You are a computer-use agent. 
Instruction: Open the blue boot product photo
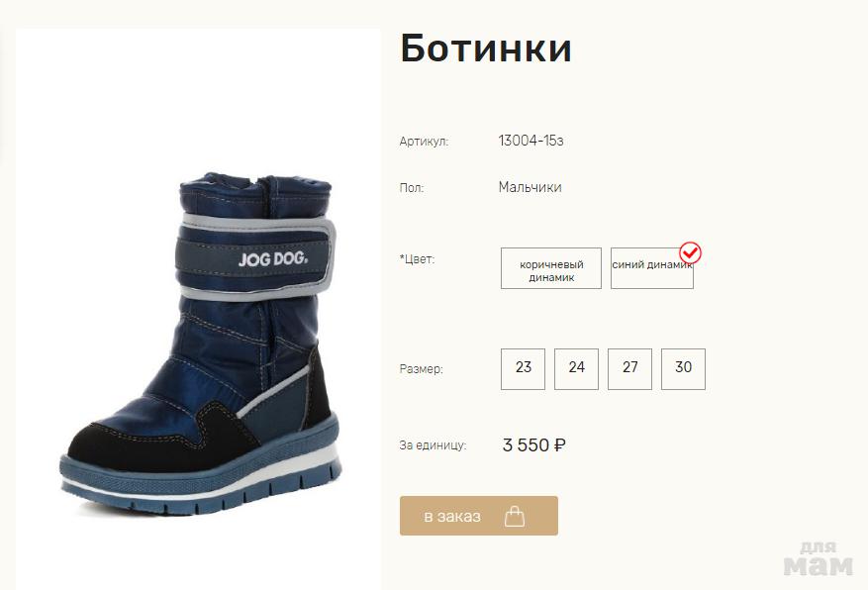tap(199, 344)
